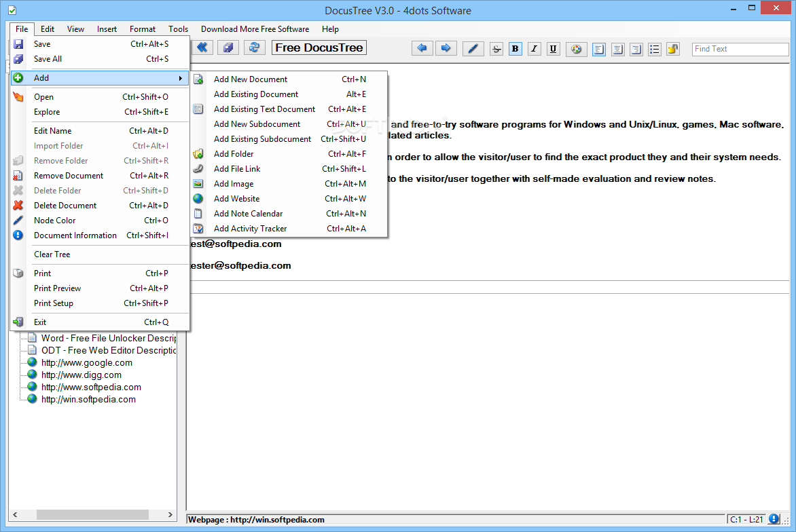Open the color palette icon
The image size is (796, 532).
click(576, 49)
